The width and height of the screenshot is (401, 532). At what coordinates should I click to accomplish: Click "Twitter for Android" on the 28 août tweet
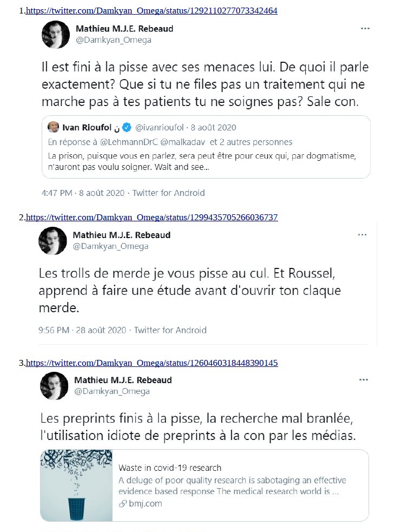click(x=170, y=330)
